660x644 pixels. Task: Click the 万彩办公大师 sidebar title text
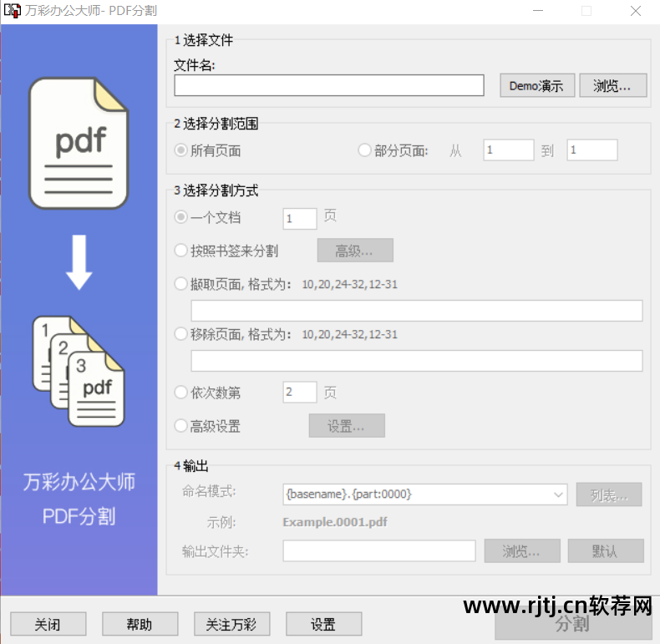click(x=79, y=482)
